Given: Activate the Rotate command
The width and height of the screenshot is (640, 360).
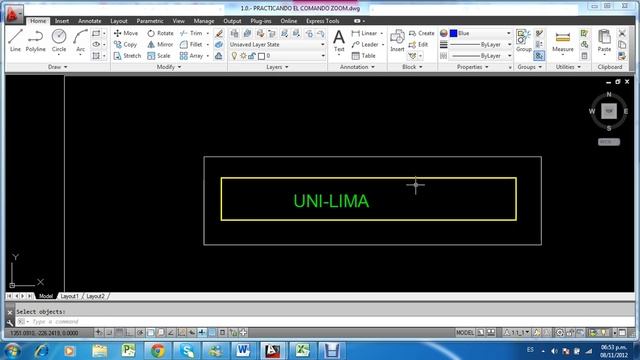Looking at the screenshot, I should [x=160, y=33].
